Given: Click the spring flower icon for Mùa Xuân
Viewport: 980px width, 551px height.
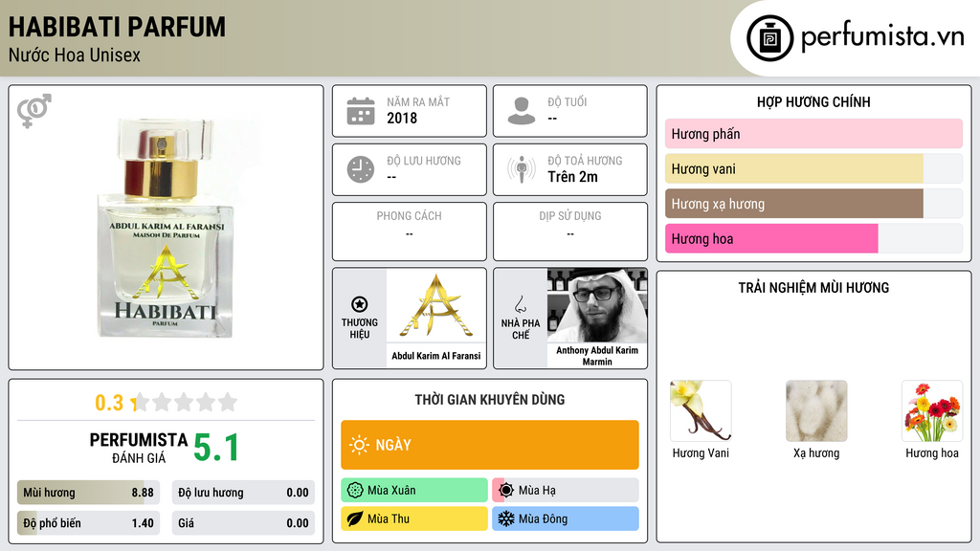Looking at the screenshot, I should (354, 491).
